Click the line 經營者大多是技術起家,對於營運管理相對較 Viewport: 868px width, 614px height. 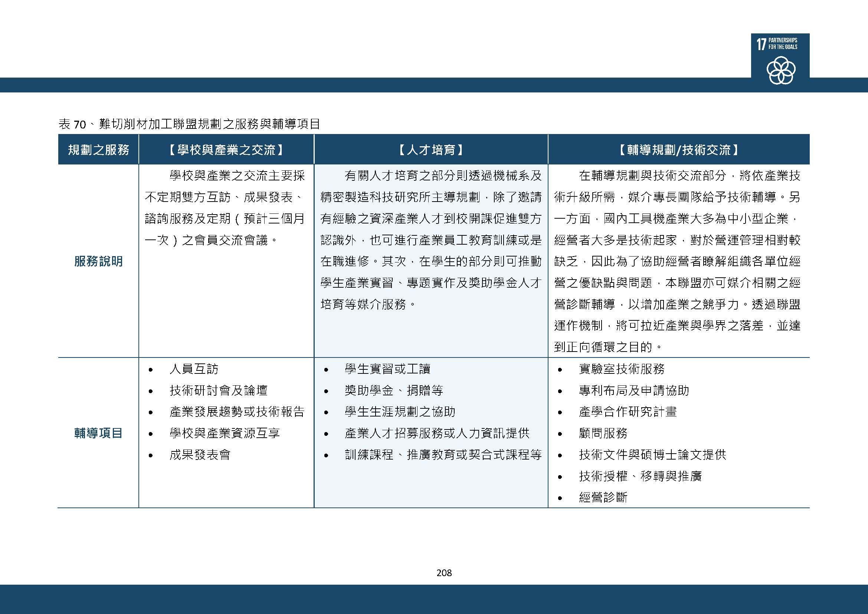tap(677, 240)
